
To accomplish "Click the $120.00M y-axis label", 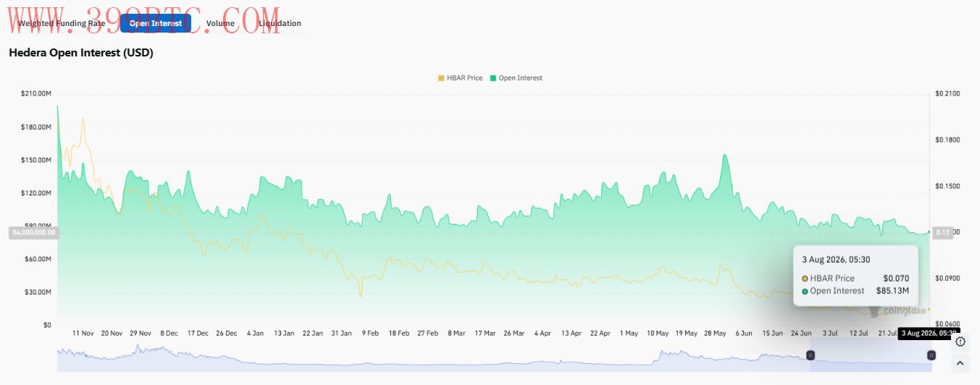I will (x=35, y=193).
